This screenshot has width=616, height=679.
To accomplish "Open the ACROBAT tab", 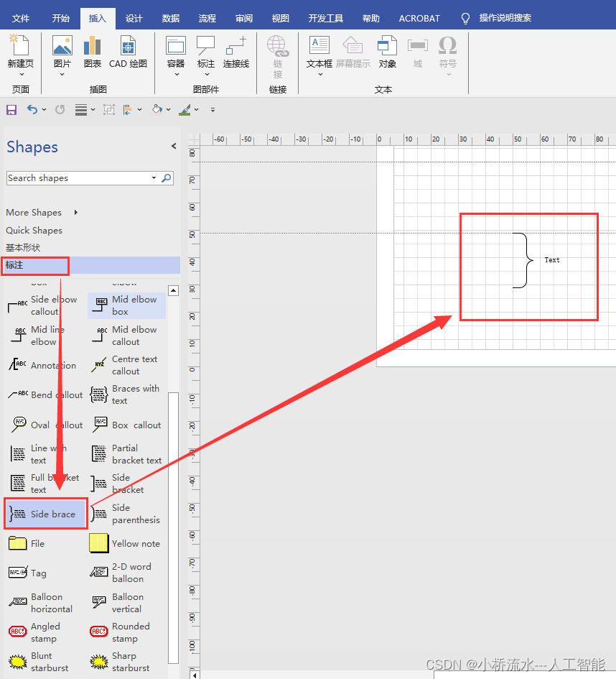I will (x=419, y=18).
